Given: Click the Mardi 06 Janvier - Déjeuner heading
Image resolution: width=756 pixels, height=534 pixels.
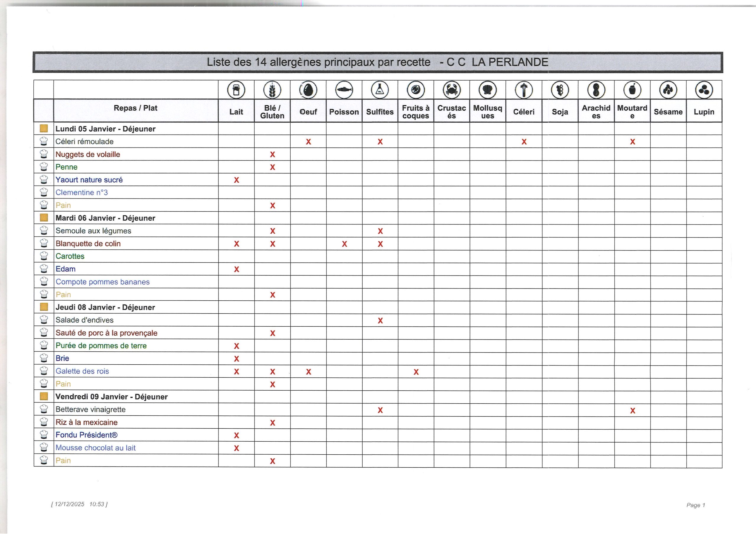Looking at the screenshot, I should pos(105,218).
